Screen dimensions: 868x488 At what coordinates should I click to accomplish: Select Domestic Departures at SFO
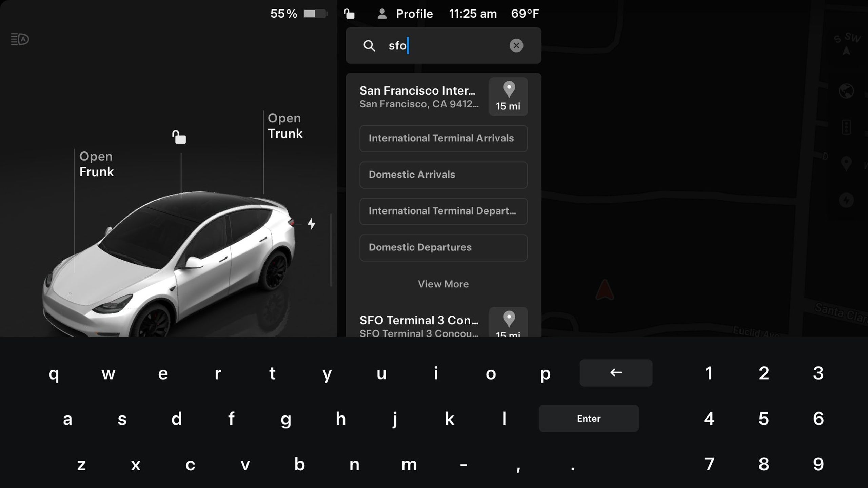tap(443, 247)
